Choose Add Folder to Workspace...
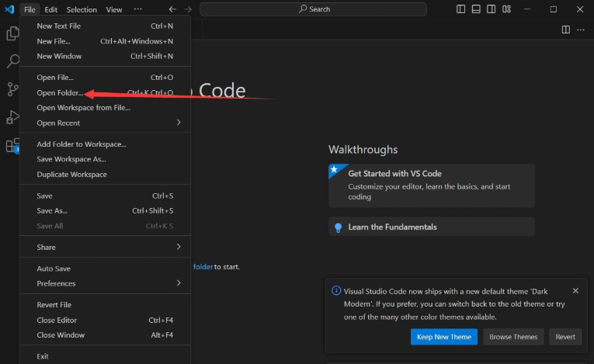The height and width of the screenshot is (364, 594). (x=105, y=144)
